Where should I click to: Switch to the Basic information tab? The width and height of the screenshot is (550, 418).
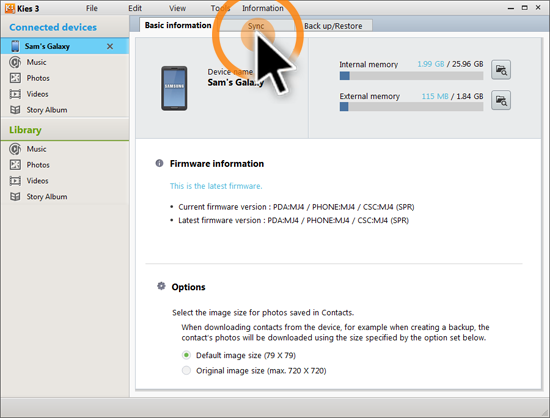(178, 25)
